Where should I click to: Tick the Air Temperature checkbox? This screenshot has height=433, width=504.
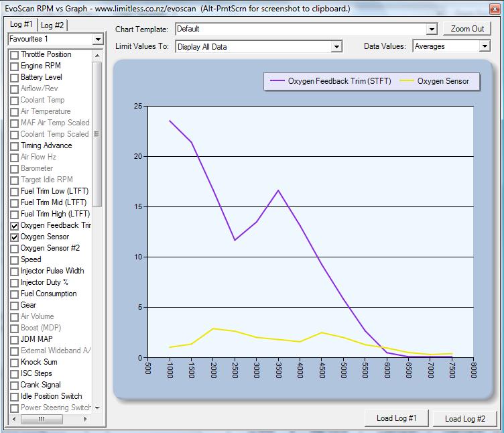tap(14, 112)
